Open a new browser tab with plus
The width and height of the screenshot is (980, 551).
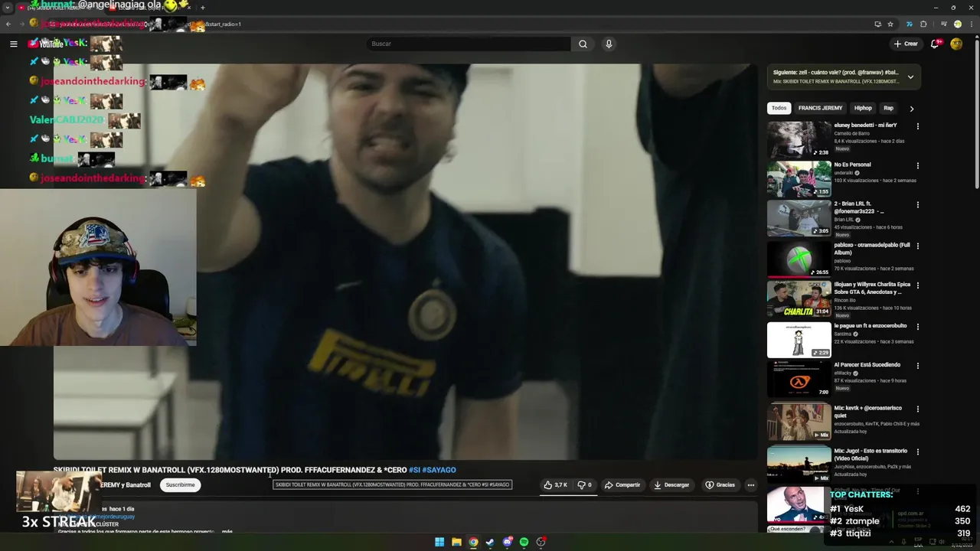[x=203, y=8]
